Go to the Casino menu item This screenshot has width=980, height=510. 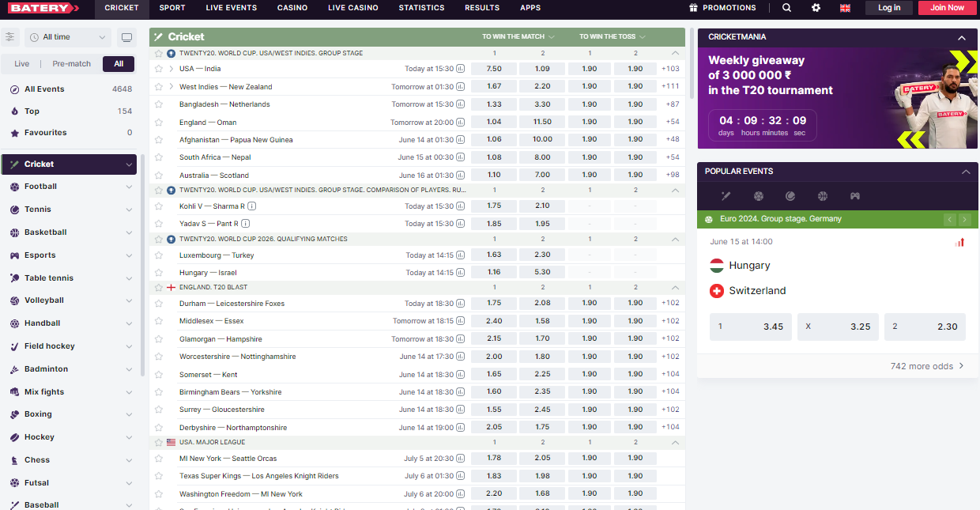(x=292, y=8)
